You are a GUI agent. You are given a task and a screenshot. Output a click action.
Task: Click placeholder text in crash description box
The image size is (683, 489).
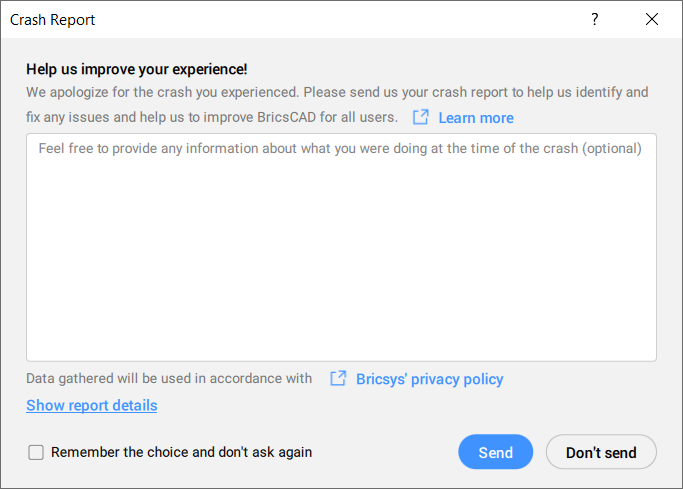[x=340, y=148]
